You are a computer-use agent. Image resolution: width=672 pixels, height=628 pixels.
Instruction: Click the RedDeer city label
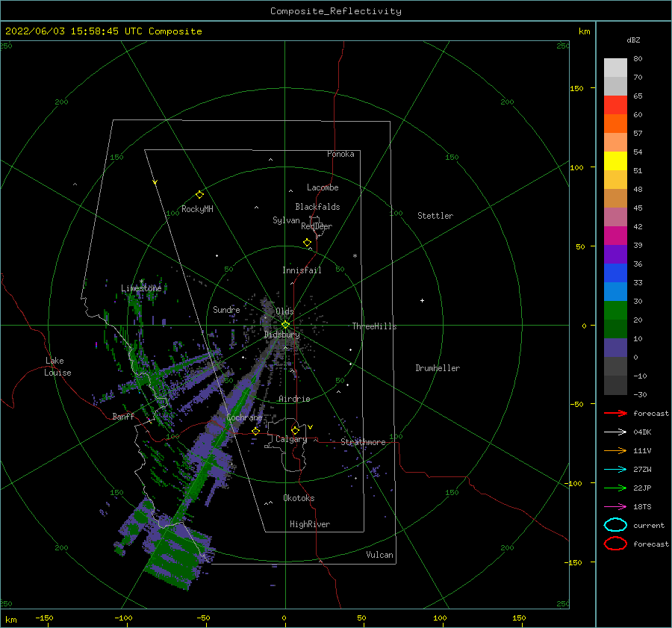click(x=317, y=226)
